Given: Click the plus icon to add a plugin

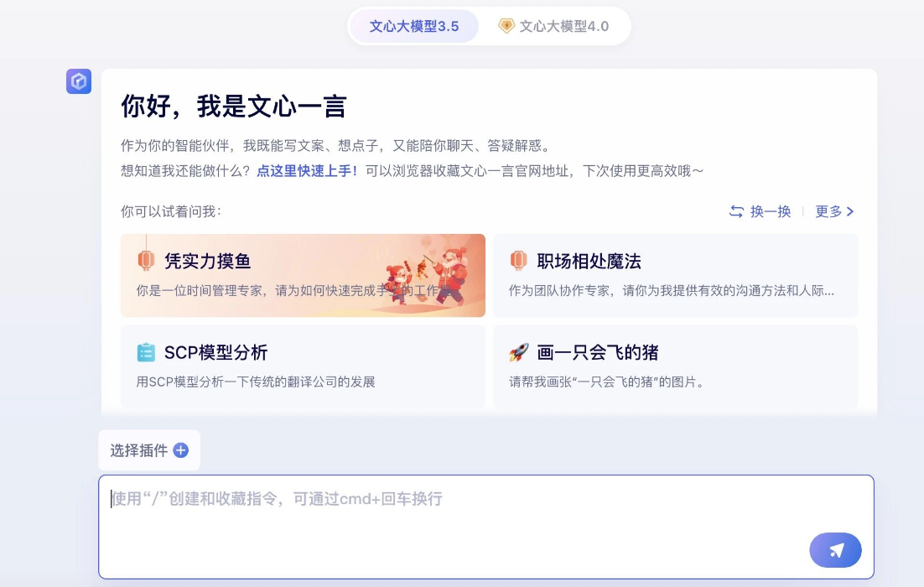Looking at the screenshot, I should pyautogui.click(x=180, y=450).
